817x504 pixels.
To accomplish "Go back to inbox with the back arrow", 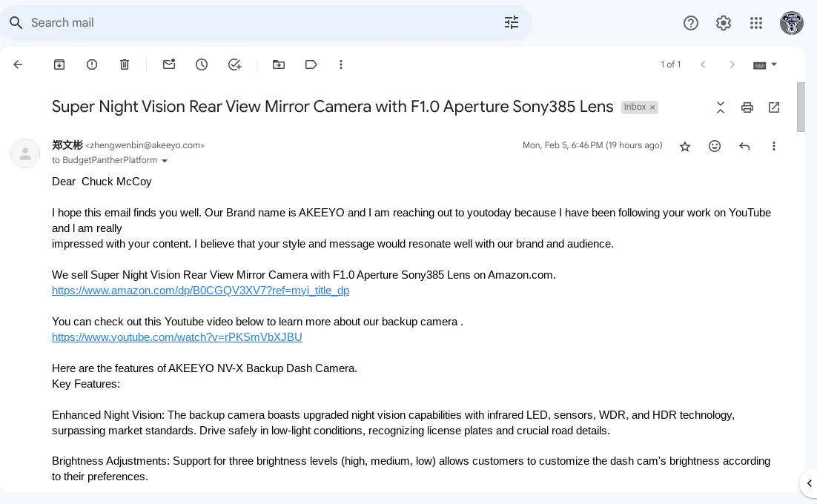I will click(18, 64).
